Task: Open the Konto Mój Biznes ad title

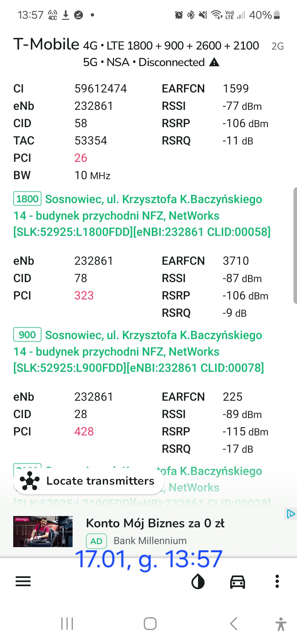Action: [x=155, y=523]
